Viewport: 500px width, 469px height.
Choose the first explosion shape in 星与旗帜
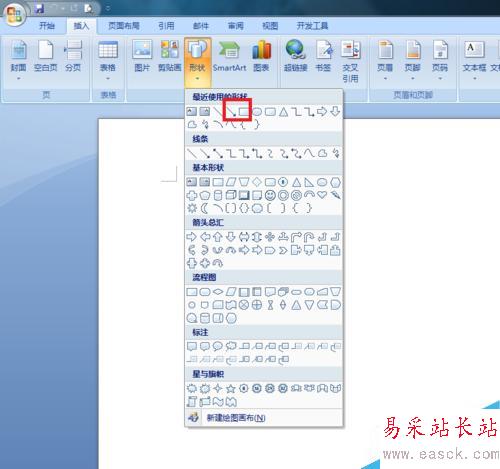tap(192, 388)
